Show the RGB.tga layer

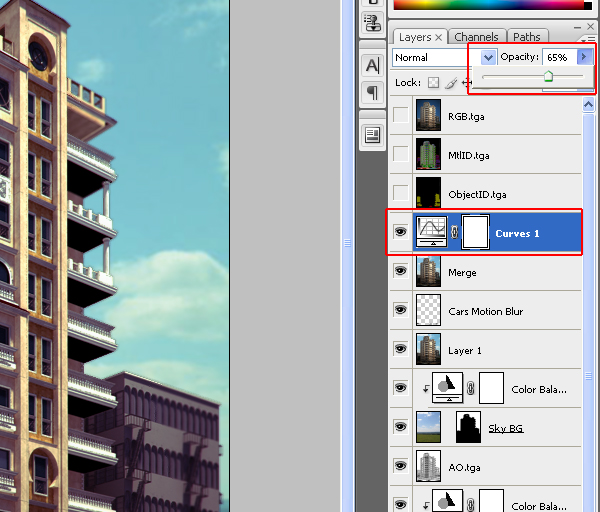click(x=400, y=116)
